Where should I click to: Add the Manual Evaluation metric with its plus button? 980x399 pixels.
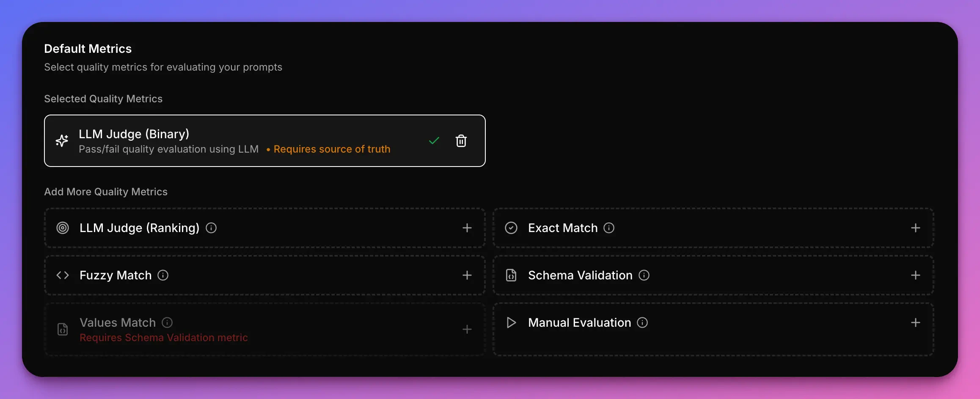tap(915, 322)
